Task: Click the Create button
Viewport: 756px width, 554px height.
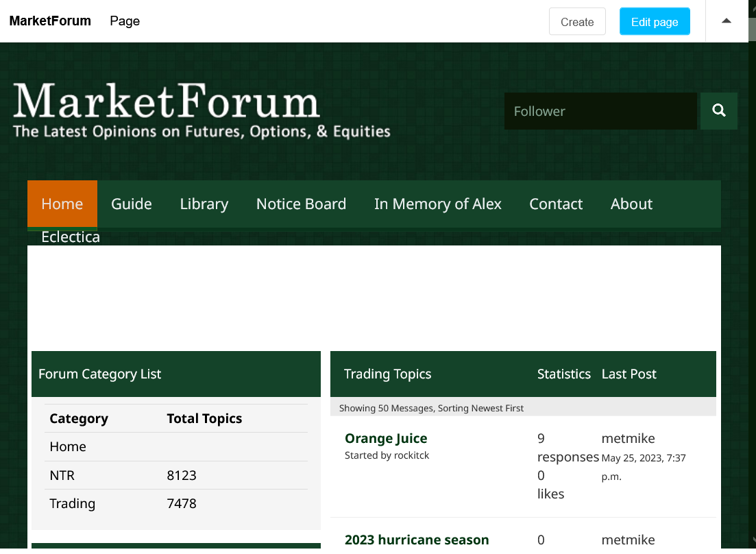Action: coord(577,22)
